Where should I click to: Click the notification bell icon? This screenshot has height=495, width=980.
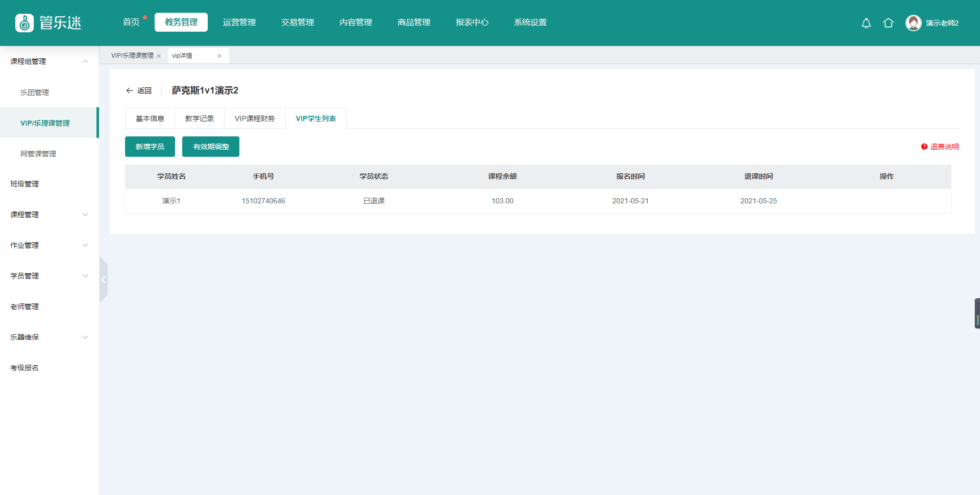pos(866,23)
